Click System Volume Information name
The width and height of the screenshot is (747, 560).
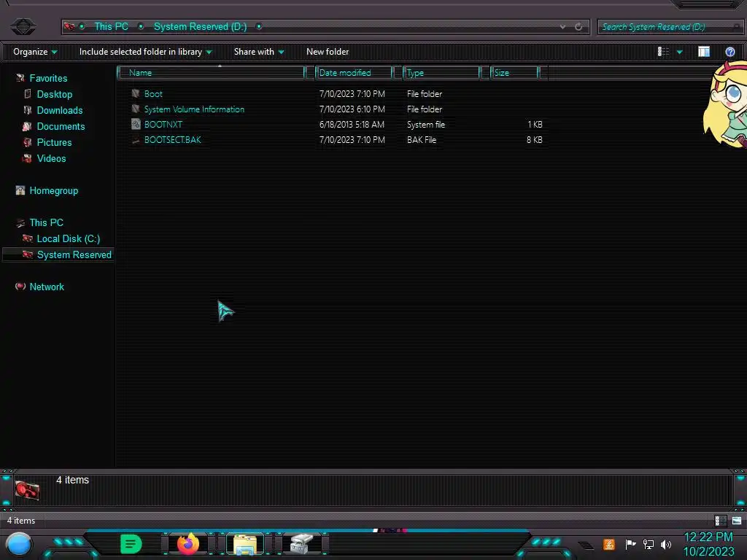coord(194,109)
